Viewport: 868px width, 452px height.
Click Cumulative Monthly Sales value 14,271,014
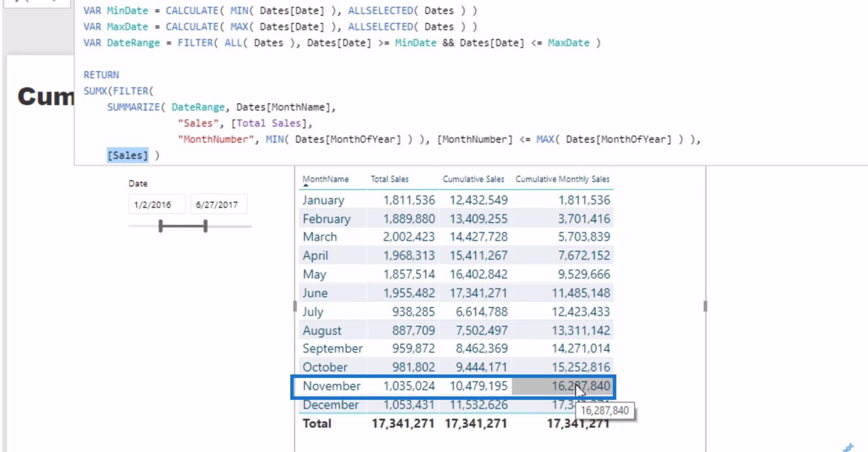coord(581,349)
